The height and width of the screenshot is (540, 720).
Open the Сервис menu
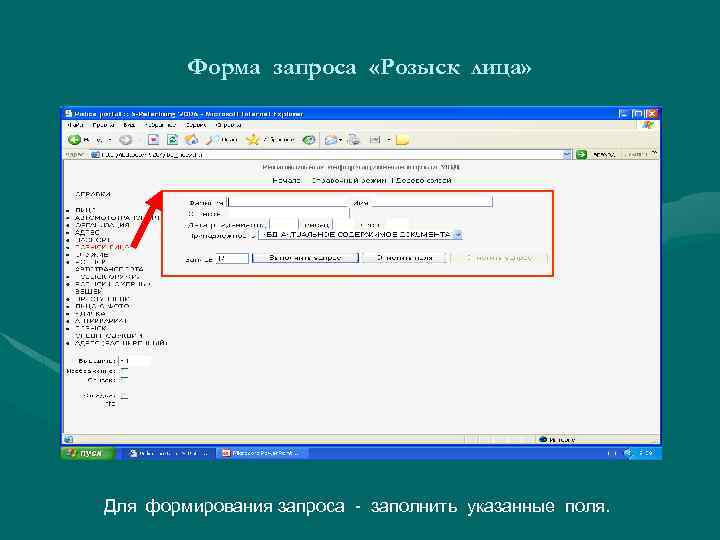[x=196, y=125]
